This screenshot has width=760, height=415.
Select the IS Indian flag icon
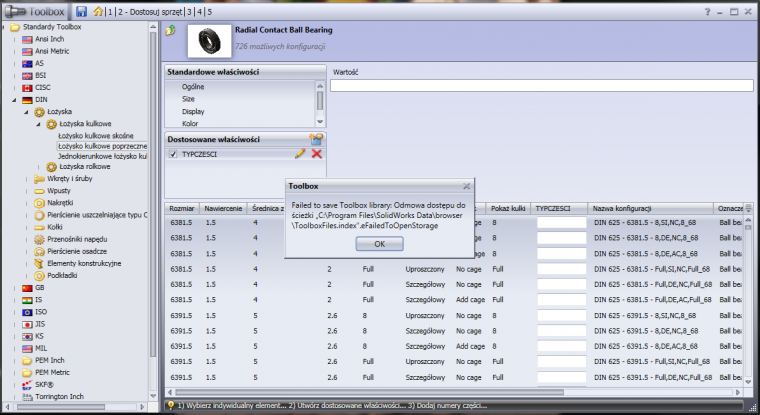(27, 300)
